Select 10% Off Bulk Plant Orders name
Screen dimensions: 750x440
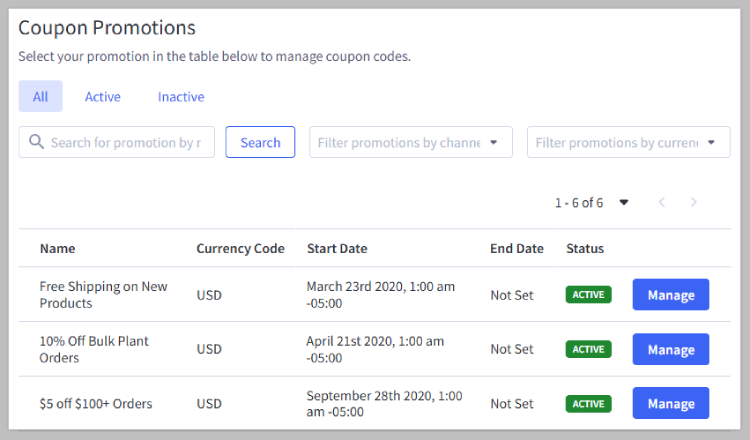(94, 349)
